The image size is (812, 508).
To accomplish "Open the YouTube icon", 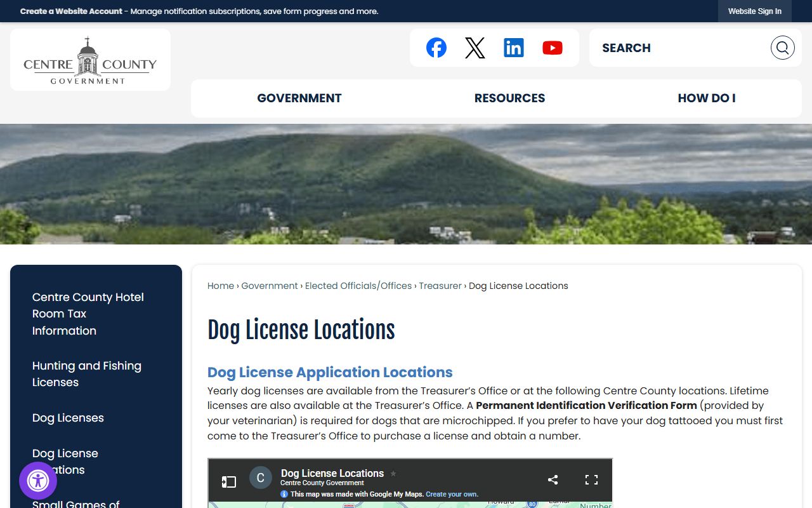I will (x=553, y=48).
